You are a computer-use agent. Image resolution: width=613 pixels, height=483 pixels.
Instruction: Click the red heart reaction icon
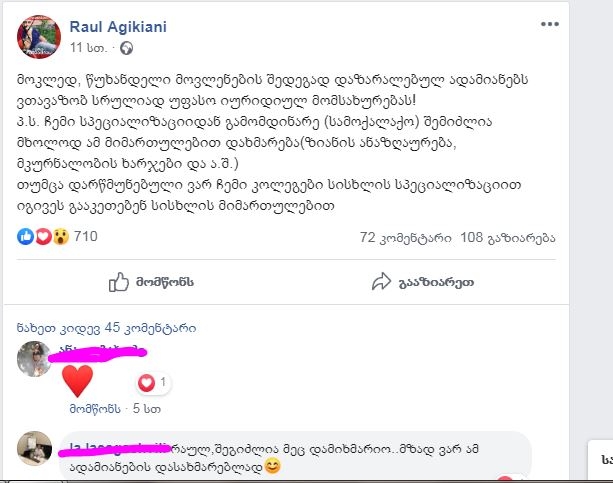pyautogui.click(x=43, y=237)
